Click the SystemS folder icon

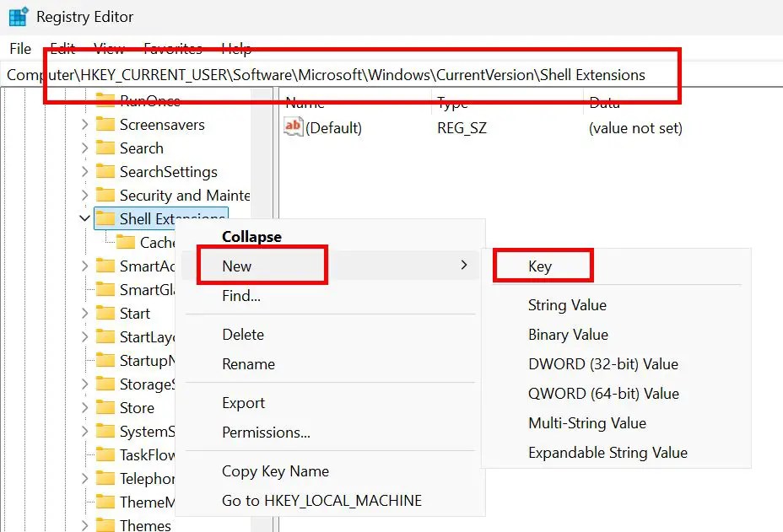click(x=105, y=431)
